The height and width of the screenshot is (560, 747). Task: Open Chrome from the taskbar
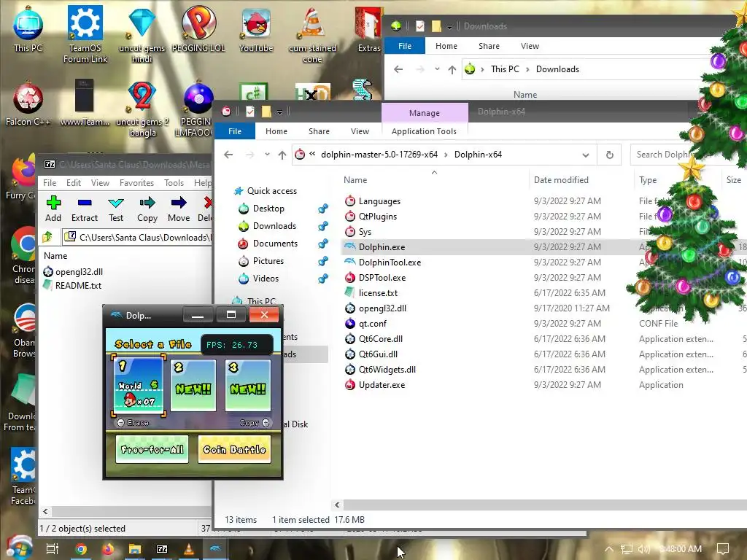(x=81, y=549)
